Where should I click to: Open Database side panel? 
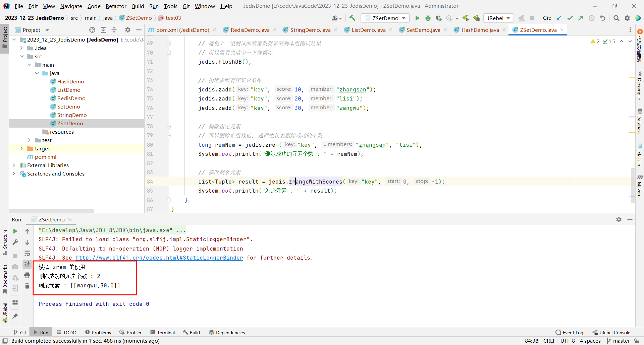(x=640, y=121)
